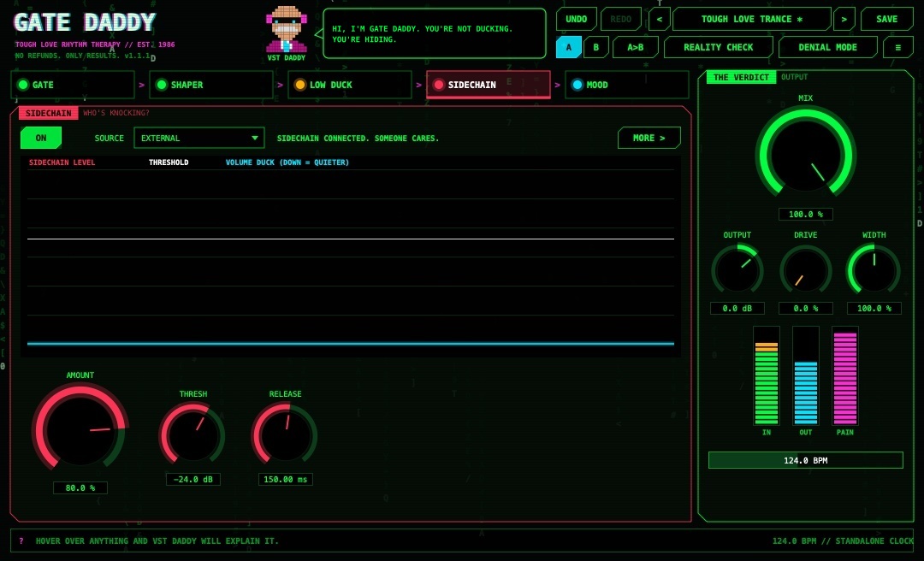
Task: Click the AMOUNT knob
Action: [x=80, y=431]
